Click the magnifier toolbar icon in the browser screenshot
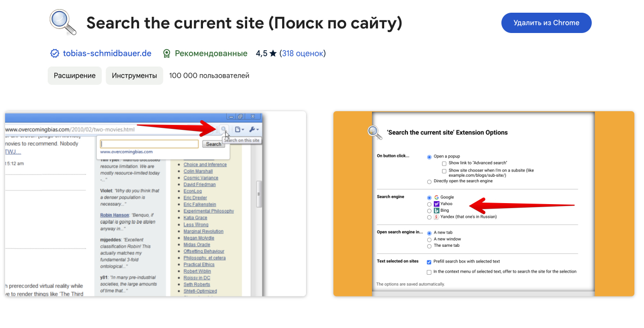This screenshot has width=644, height=328. 224,129
